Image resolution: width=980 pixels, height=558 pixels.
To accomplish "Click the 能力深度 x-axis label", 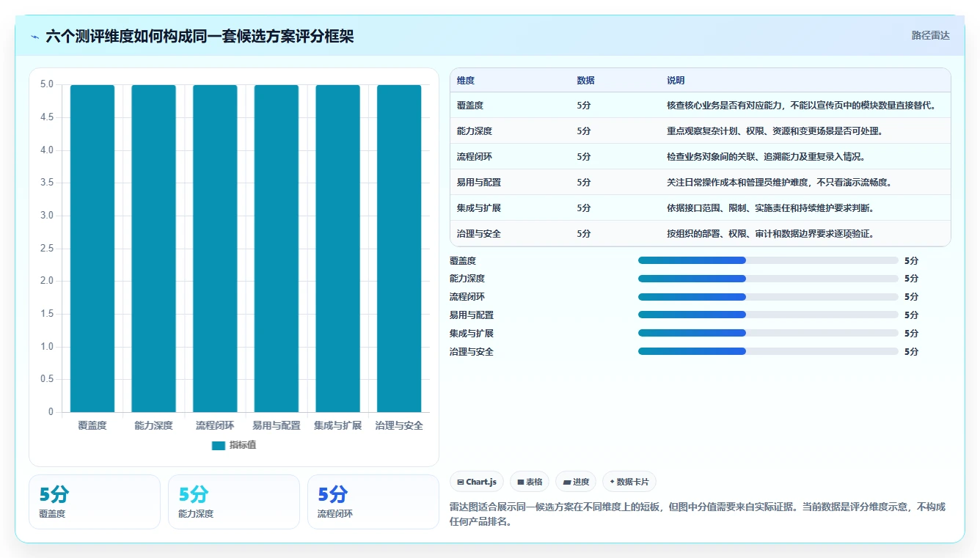I will (153, 425).
